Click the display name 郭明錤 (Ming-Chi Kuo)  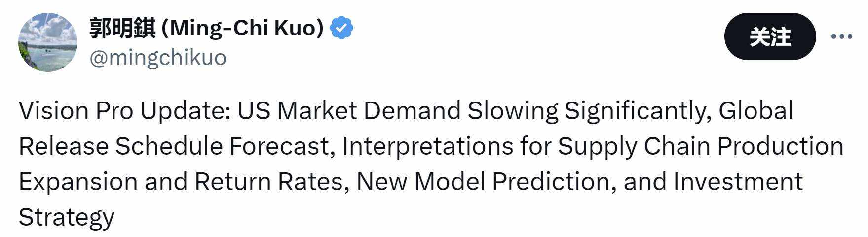206,28
